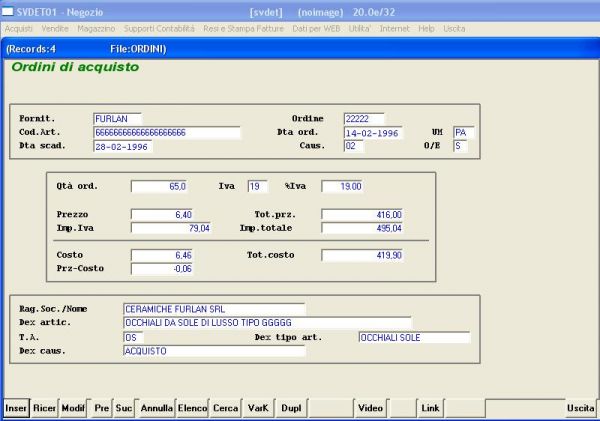Open the Utilita' menu
This screenshot has width=600, height=421.
(x=360, y=29)
